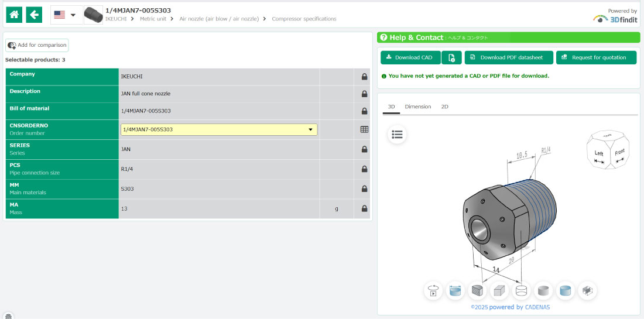Viewport: 644px width, 319px height.
Task: Click the lock icon in Bill of material row
Action: (364, 111)
